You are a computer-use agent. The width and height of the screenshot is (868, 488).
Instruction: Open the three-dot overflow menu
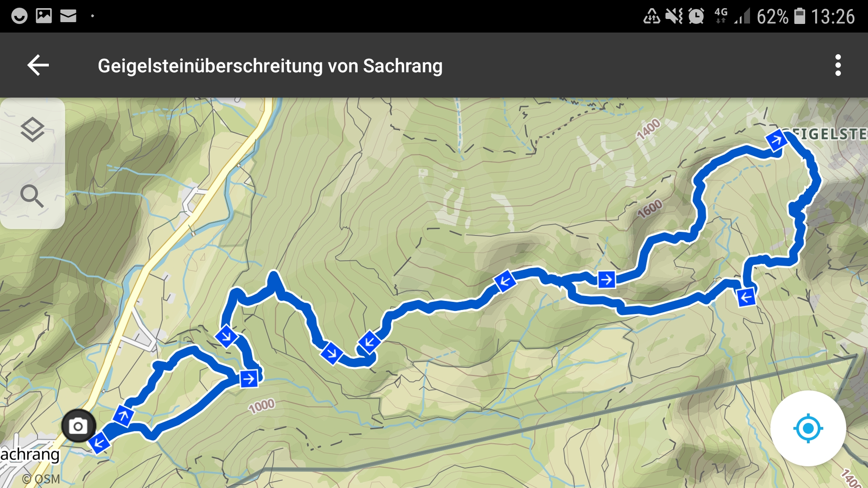[838, 66]
